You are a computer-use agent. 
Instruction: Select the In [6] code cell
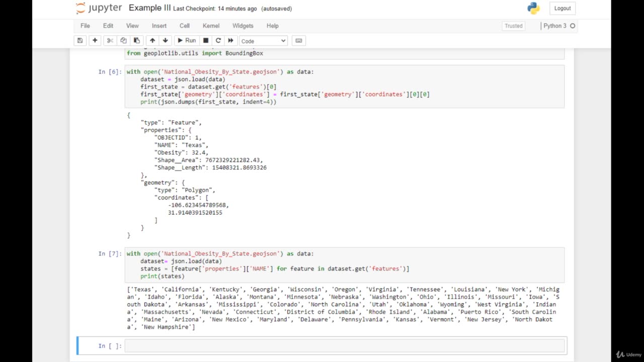point(345,86)
